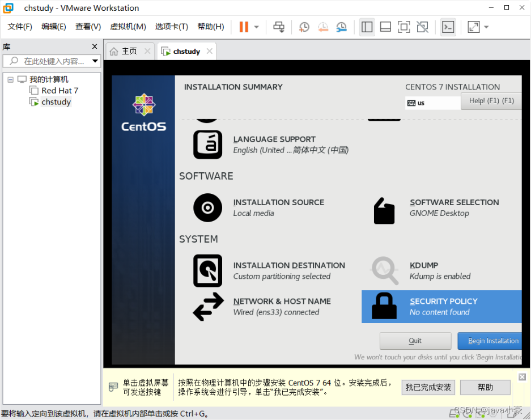Collapse the 我的计算机 tree node
This screenshot has width=531, height=420.
(x=11, y=79)
